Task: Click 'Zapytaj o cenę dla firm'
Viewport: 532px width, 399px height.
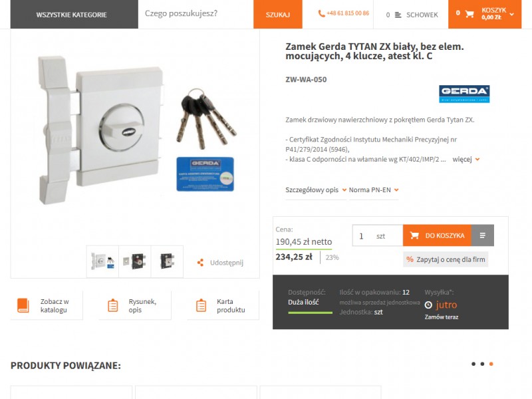Action: [446, 259]
